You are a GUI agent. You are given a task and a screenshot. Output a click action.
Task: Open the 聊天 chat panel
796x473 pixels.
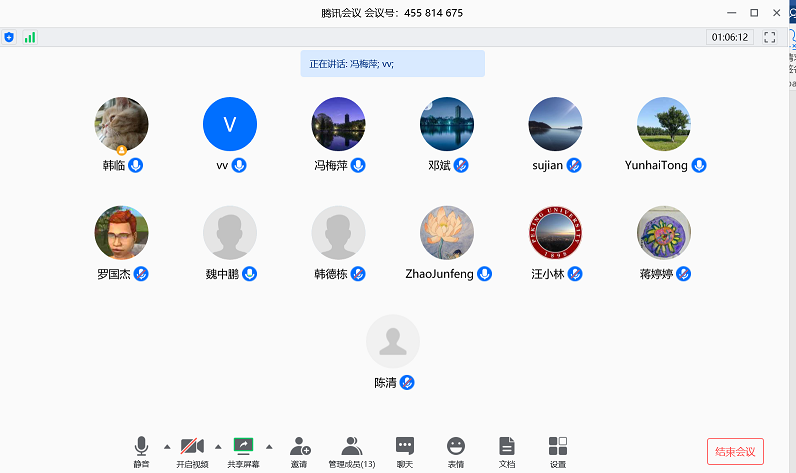[x=405, y=446]
